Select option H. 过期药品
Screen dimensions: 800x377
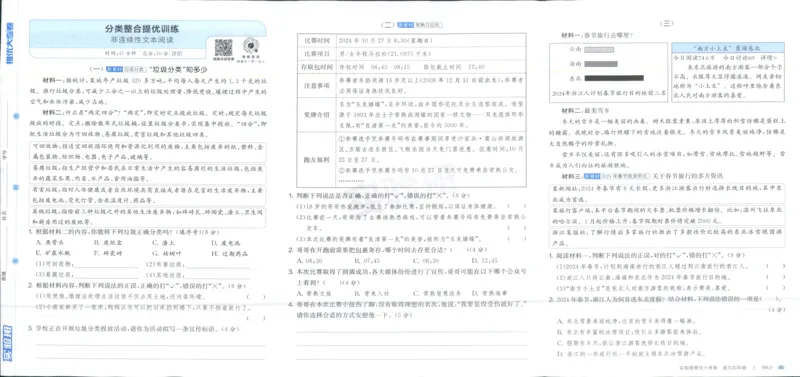[229, 253]
